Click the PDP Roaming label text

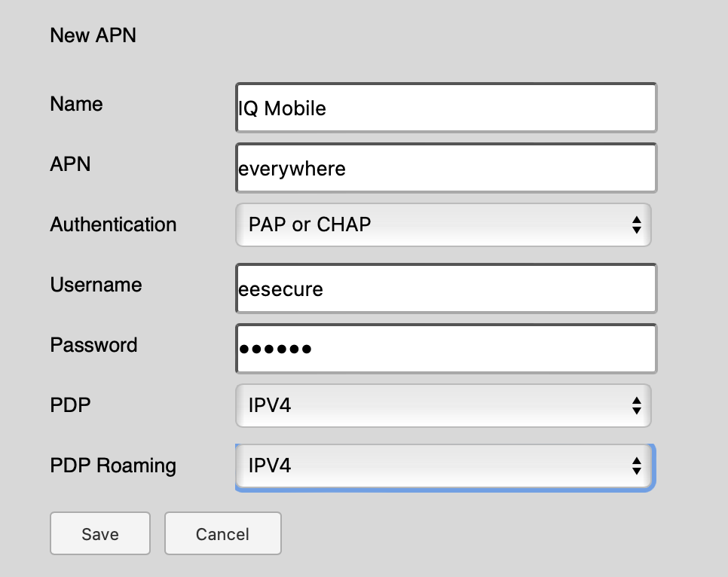[112, 466]
